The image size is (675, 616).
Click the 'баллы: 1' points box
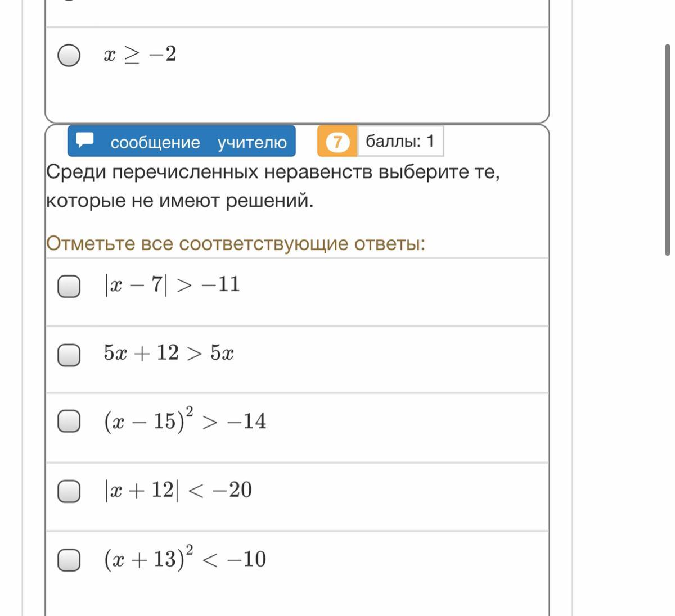pyautogui.click(x=400, y=141)
